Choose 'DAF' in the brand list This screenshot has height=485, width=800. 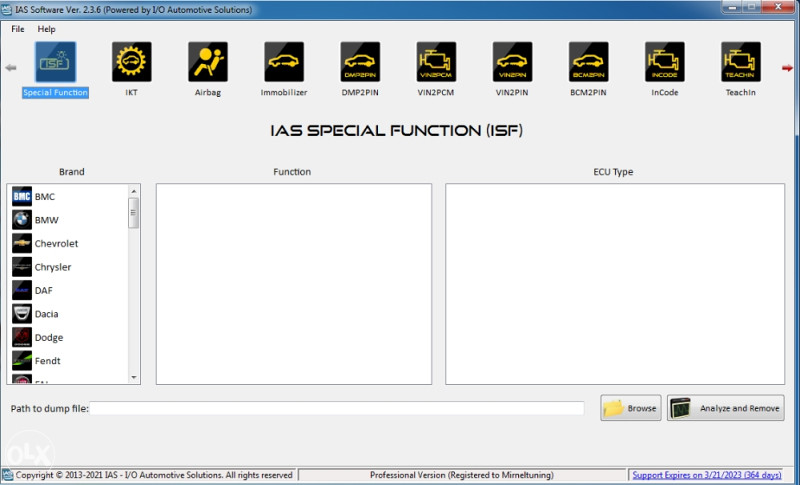point(43,291)
